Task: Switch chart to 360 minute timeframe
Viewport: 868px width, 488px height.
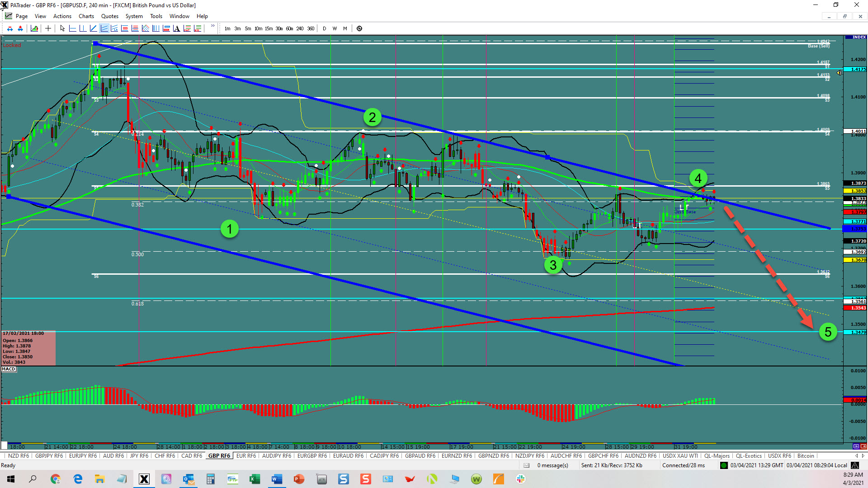Action: coord(311,28)
